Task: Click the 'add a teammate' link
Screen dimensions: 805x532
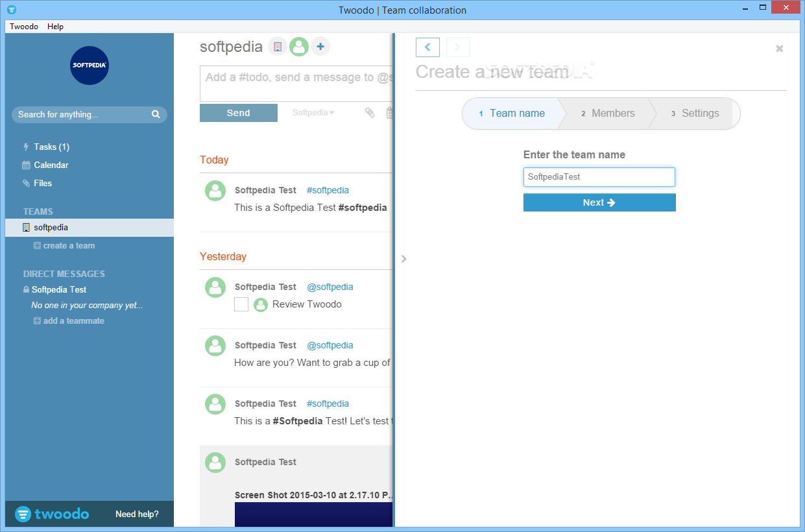Action: click(x=69, y=321)
